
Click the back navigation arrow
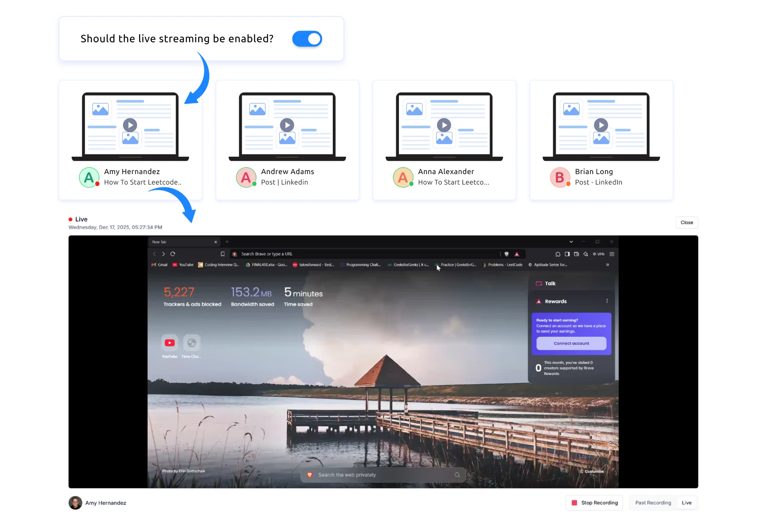coord(154,254)
